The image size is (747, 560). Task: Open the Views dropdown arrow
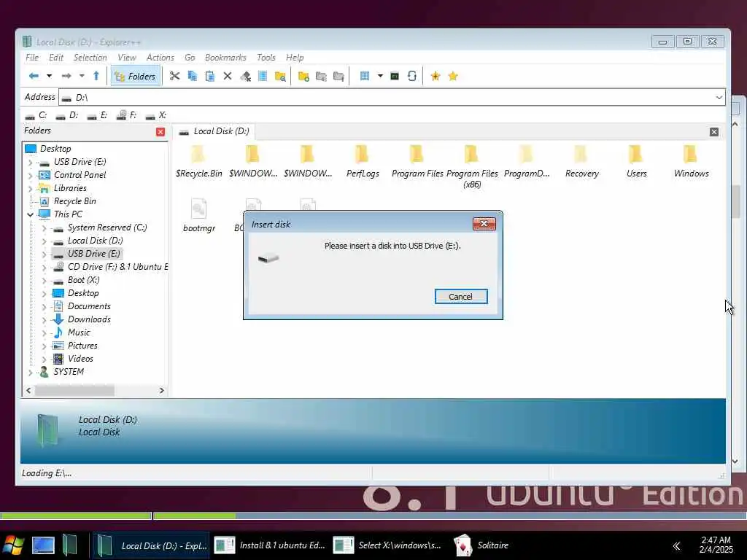click(x=380, y=76)
